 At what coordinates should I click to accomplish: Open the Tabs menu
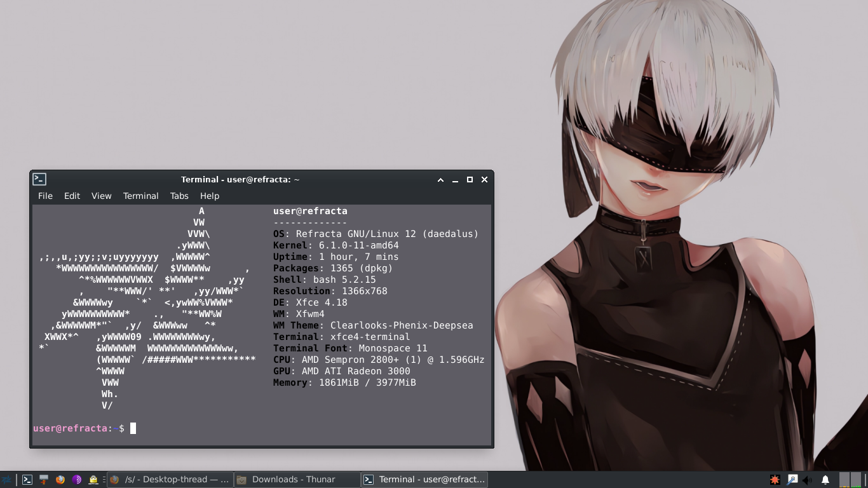179,196
